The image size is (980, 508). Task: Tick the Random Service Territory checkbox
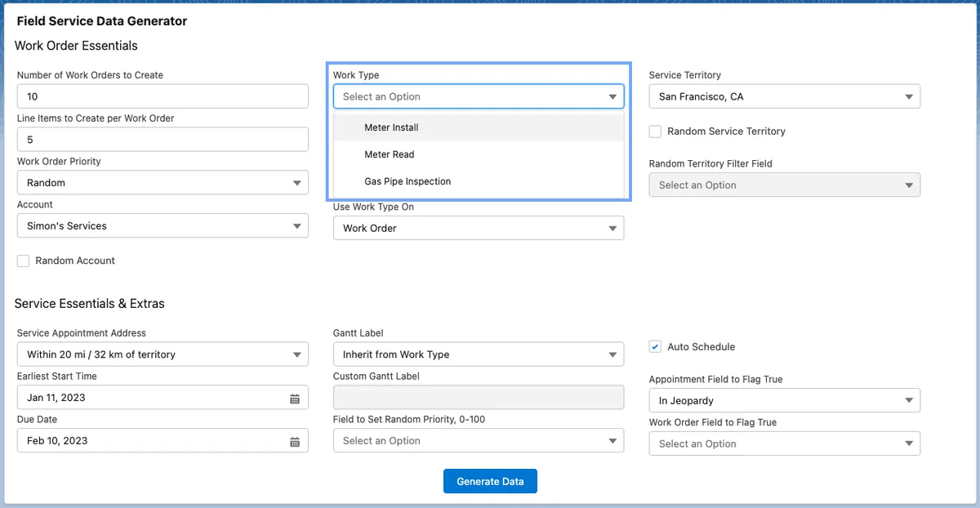tap(655, 131)
